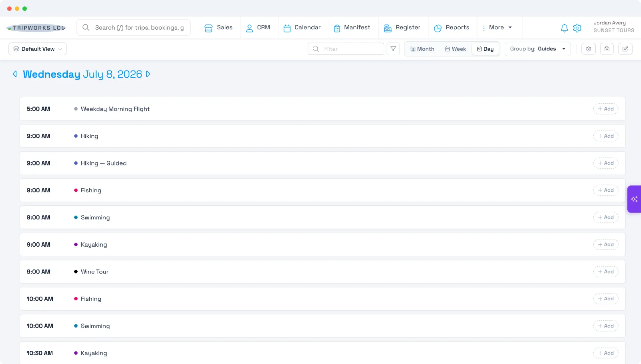Open the Wine Tour trip
Image resolution: width=641 pixels, height=364 pixels.
click(x=95, y=271)
